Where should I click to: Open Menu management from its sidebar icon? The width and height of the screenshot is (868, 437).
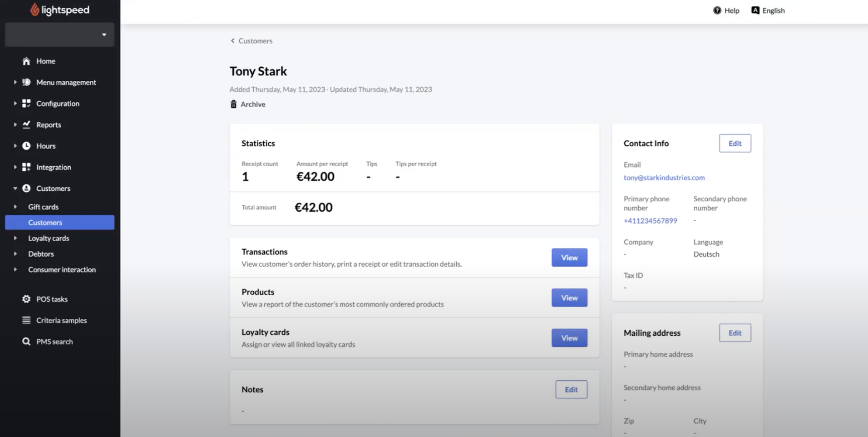pyautogui.click(x=26, y=82)
